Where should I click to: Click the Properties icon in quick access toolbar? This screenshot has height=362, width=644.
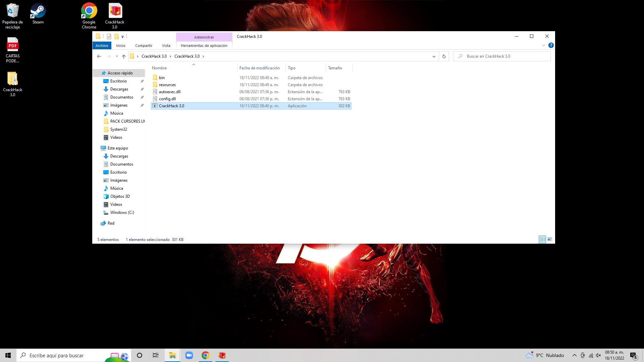point(109,37)
